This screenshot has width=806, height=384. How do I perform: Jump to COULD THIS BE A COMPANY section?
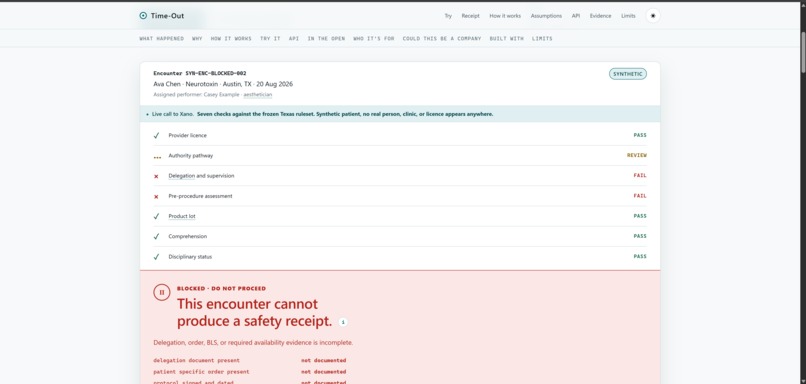click(442, 39)
